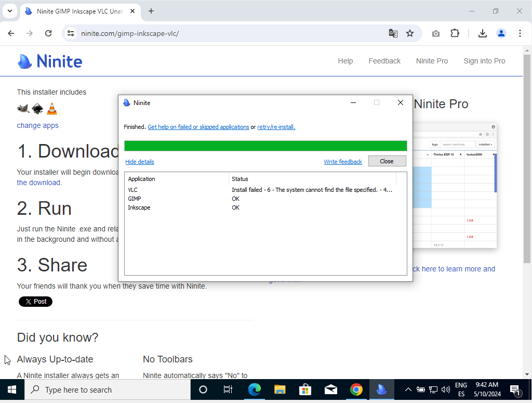
Task: Click Sign into Pro
Action: pos(484,61)
